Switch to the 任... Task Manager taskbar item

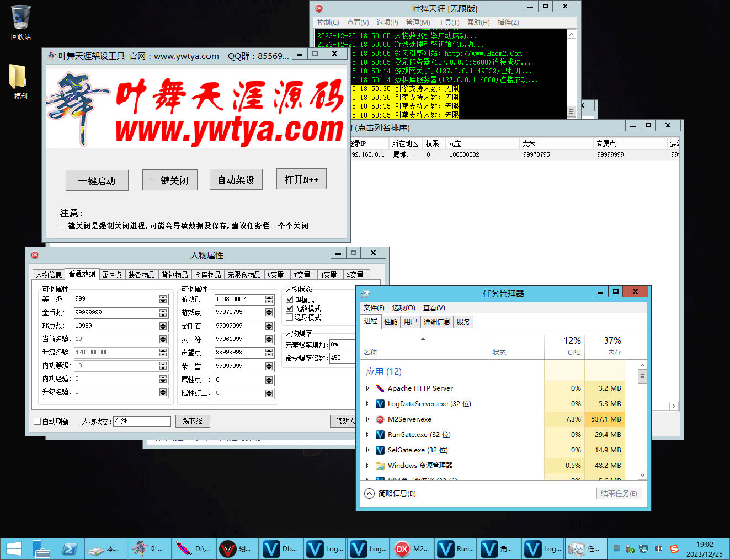click(x=587, y=549)
